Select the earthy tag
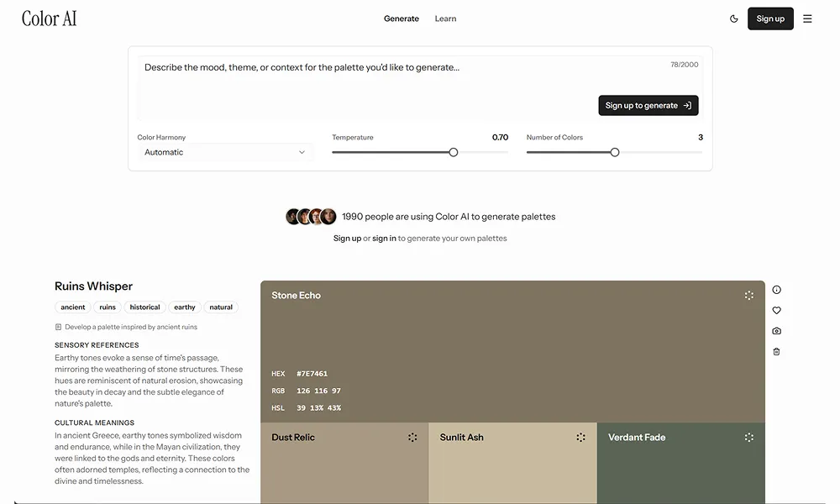The height and width of the screenshot is (504, 840). [x=185, y=307]
